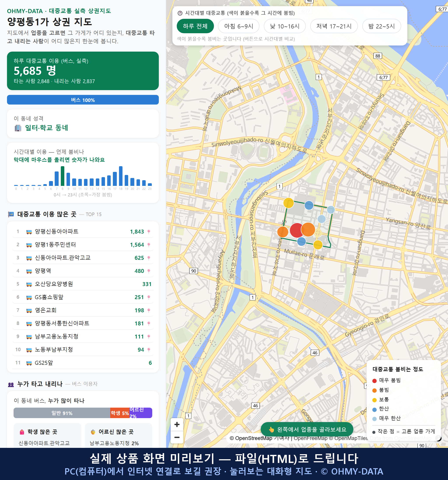The width and height of the screenshot is (448, 480).
Task: Click the yellow marker at the district's top-left corner
Action: click(288, 203)
